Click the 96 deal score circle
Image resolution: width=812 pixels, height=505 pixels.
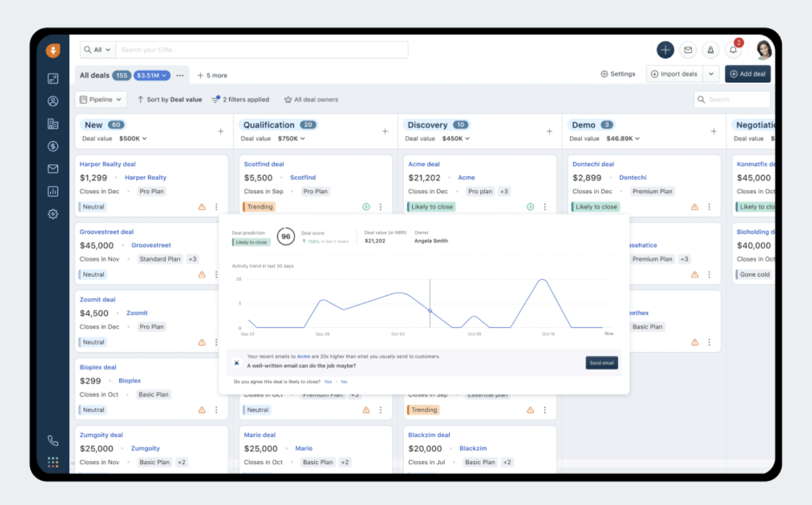[x=286, y=236]
